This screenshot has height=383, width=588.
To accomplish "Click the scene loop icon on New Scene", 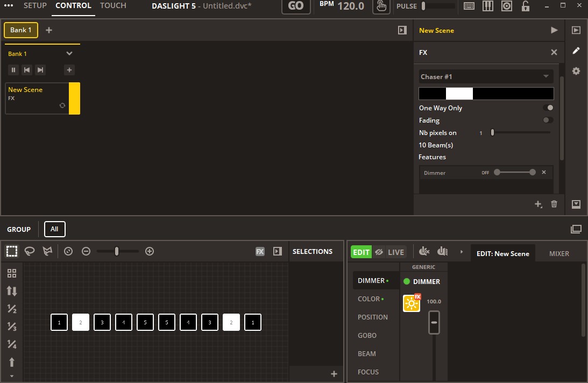I will click(62, 105).
